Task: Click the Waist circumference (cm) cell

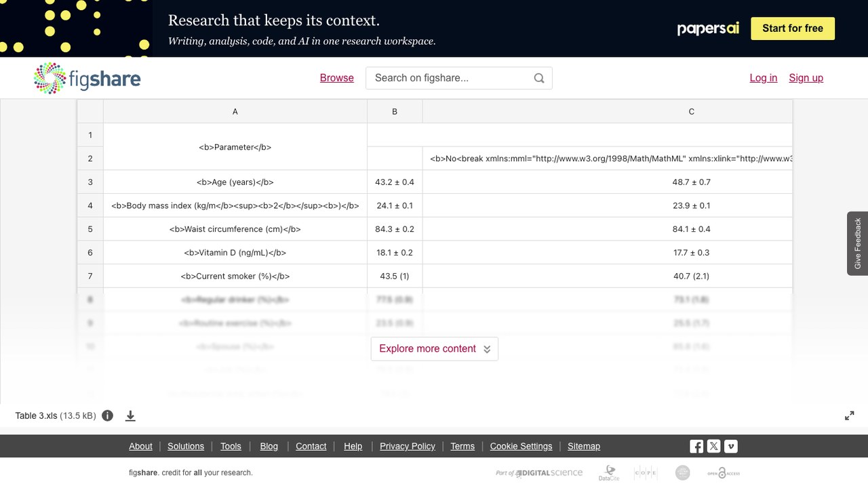Action: (235, 229)
